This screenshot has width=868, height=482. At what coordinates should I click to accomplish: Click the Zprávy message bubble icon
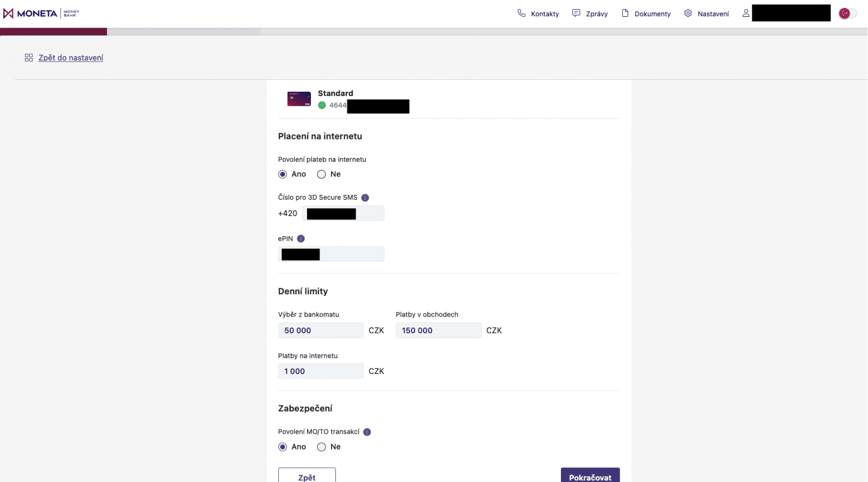click(576, 13)
